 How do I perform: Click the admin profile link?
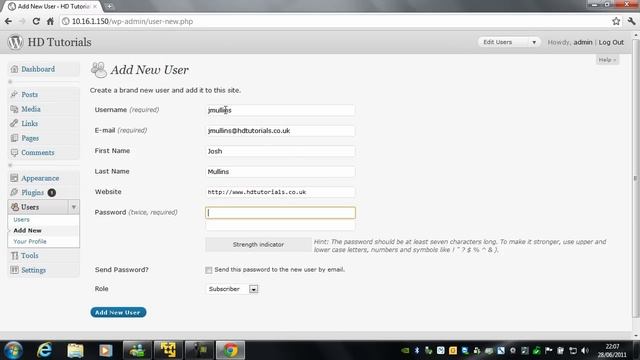point(583,42)
